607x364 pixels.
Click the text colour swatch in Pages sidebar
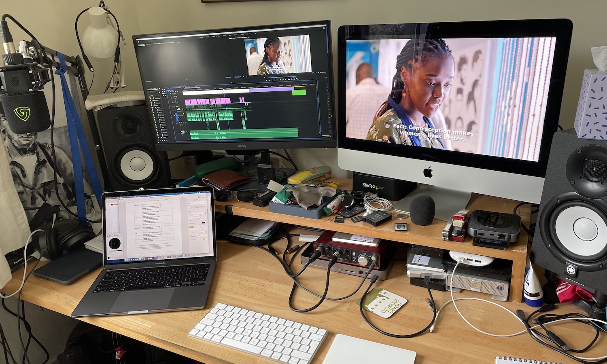pyautogui.click(x=203, y=223)
